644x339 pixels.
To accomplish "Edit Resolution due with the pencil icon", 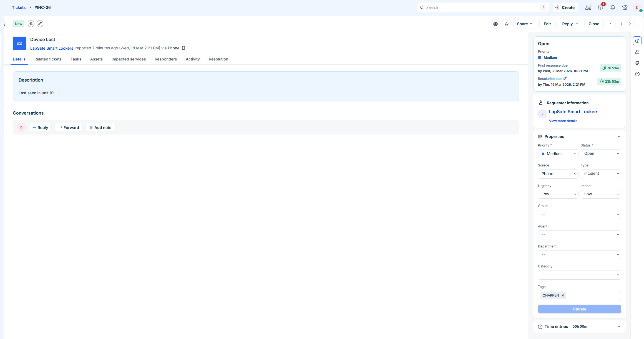I will click(x=565, y=79).
